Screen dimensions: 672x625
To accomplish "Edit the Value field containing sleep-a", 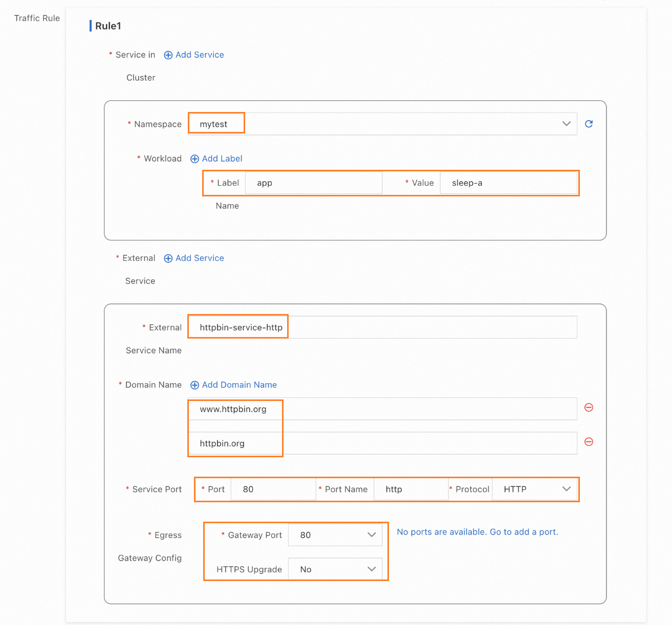I will click(508, 183).
